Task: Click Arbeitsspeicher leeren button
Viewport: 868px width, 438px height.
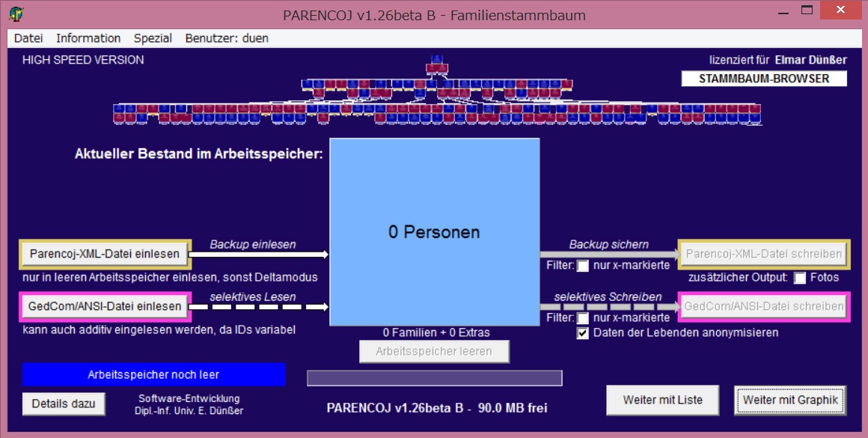Action: point(434,351)
